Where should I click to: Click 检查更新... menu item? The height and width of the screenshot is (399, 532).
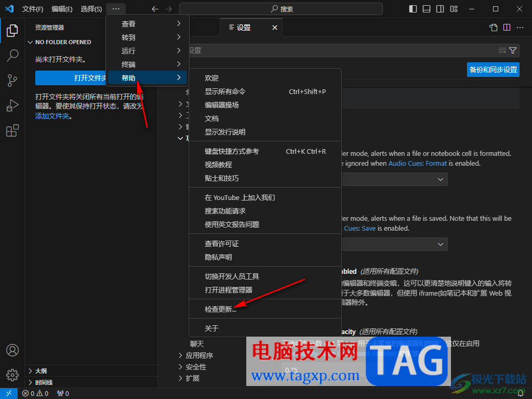point(265,309)
